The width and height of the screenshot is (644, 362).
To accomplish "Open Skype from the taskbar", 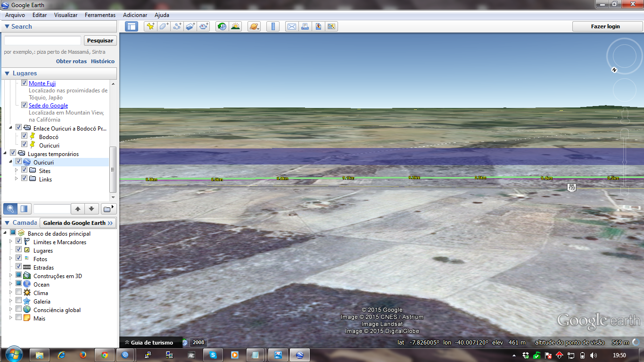I will click(213, 355).
